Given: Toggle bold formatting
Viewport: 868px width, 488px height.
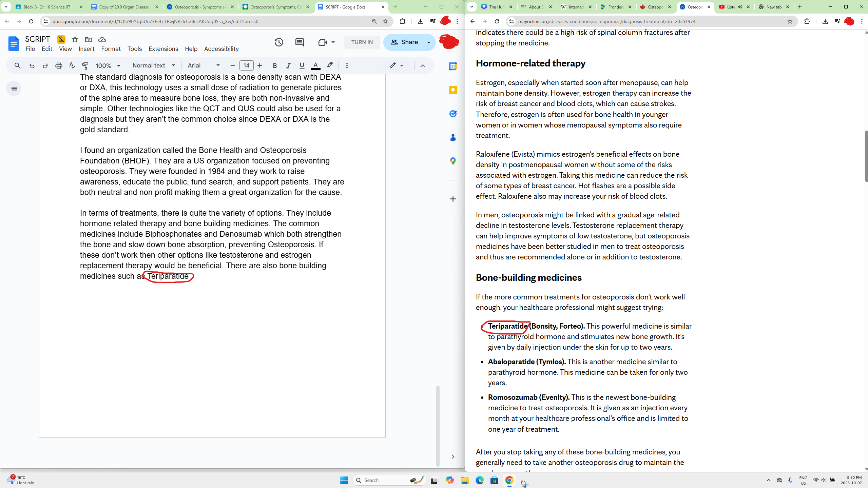Looking at the screenshot, I should pyautogui.click(x=275, y=65).
